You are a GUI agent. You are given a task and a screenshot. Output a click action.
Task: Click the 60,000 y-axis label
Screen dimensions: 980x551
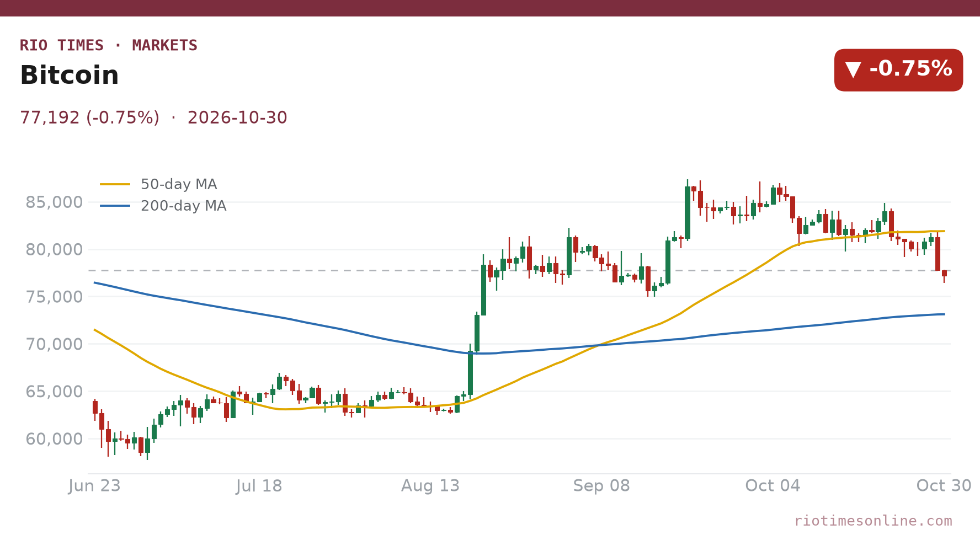point(54,439)
